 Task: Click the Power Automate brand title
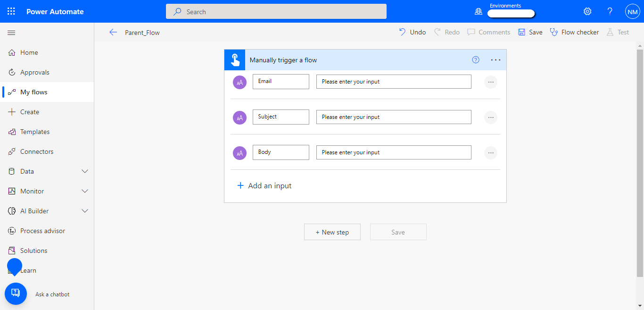pos(55,12)
